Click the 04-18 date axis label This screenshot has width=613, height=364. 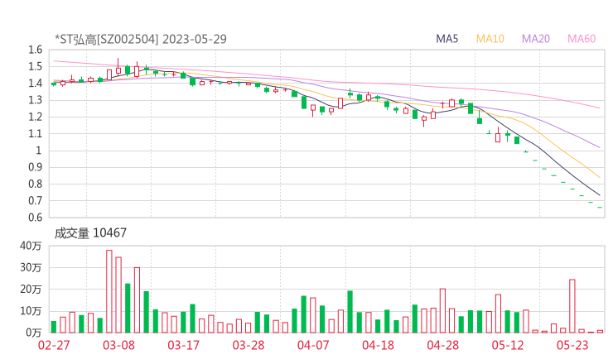pyautogui.click(x=378, y=345)
